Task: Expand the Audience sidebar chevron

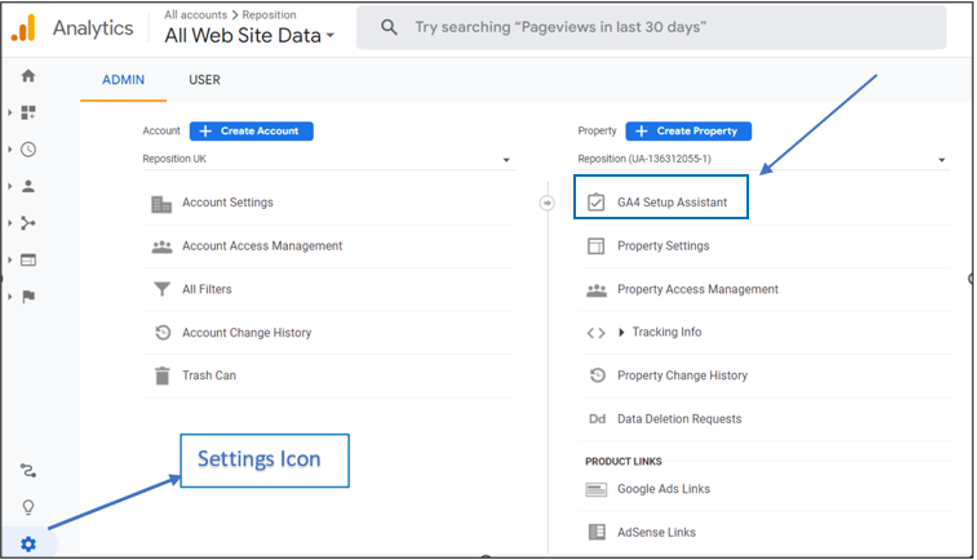Action: coord(9,186)
